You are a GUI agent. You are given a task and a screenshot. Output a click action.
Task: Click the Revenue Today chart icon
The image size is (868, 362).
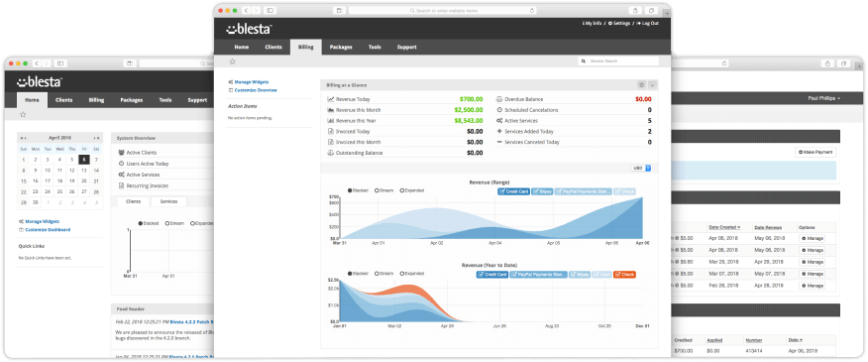(x=331, y=99)
